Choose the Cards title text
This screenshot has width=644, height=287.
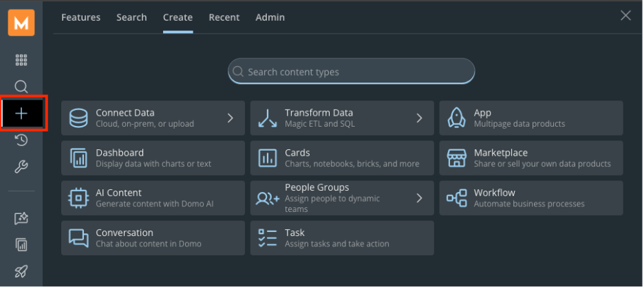[297, 152]
